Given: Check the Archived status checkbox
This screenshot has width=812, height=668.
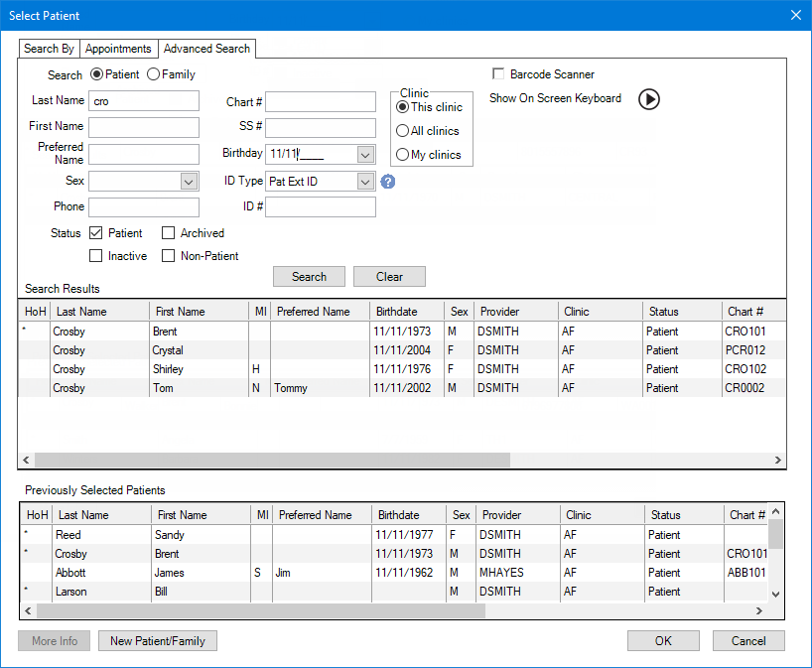Looking at the screenshot, I should click(169, 233).
